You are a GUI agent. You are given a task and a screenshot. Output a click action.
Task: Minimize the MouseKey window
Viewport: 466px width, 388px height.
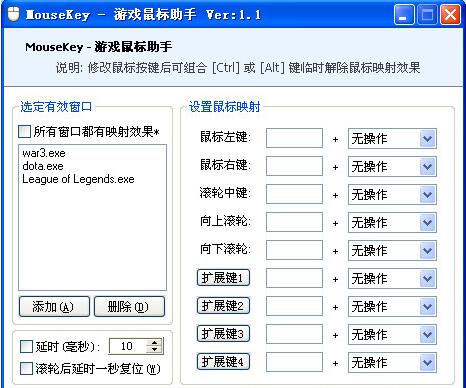(x=404, y=15)
